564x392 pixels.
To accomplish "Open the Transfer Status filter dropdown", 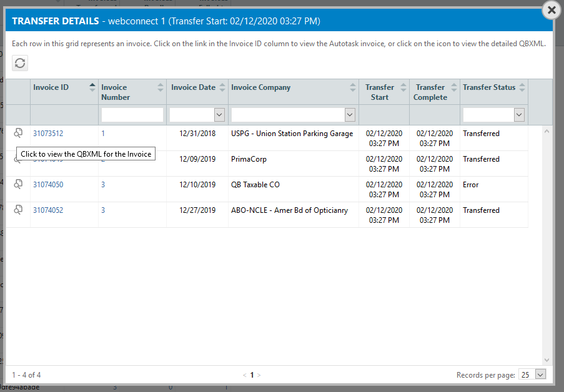I will click(518, 115).
